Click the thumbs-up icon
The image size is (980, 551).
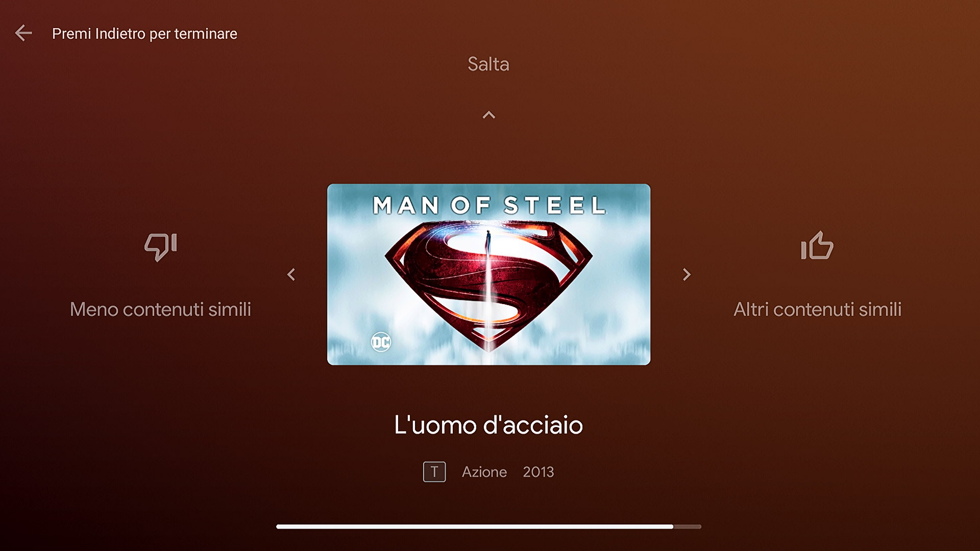[817, 245]
